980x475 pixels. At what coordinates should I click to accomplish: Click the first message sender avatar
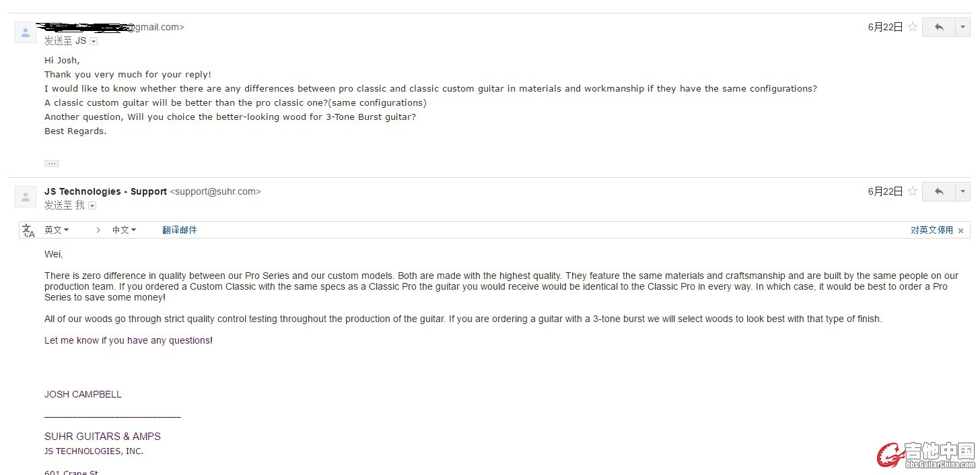pyautogui.click(x=26, y=32)
